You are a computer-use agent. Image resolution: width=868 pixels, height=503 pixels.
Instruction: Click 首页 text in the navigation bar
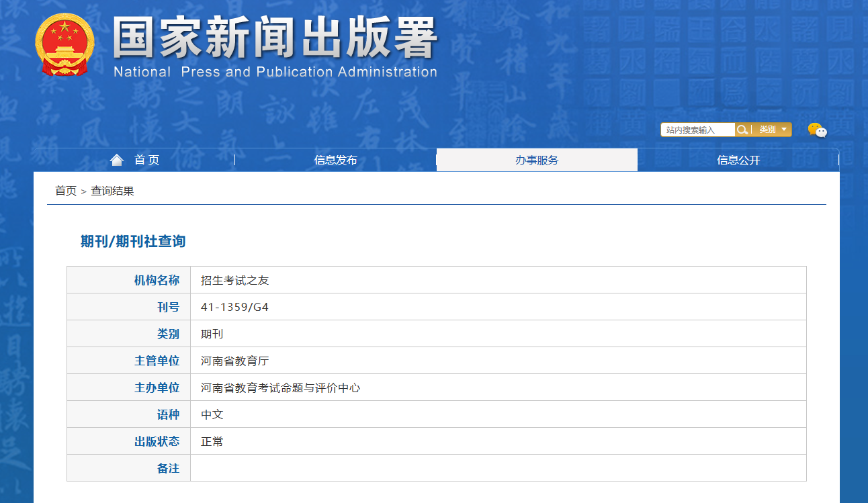[147, 160]
